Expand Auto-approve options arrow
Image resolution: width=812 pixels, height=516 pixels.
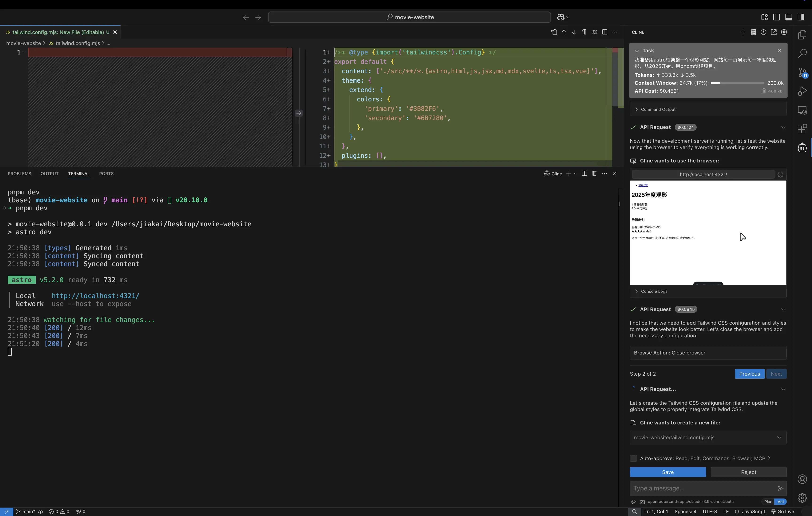[769, 458]
